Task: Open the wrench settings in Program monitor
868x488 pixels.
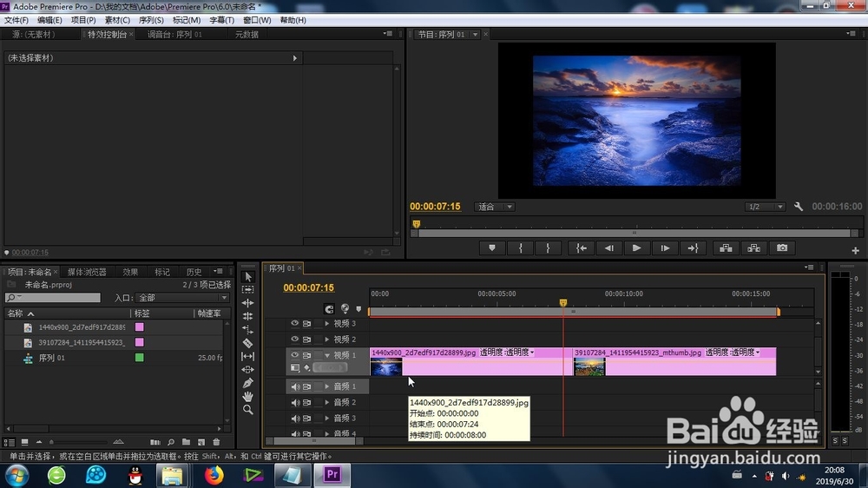Action: pos(799,207)
